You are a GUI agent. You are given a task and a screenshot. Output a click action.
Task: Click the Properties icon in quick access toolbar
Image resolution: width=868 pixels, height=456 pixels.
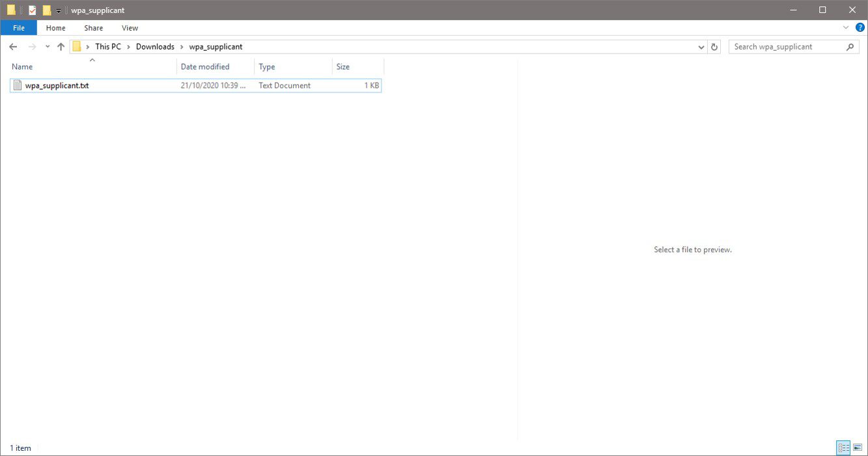33,10
